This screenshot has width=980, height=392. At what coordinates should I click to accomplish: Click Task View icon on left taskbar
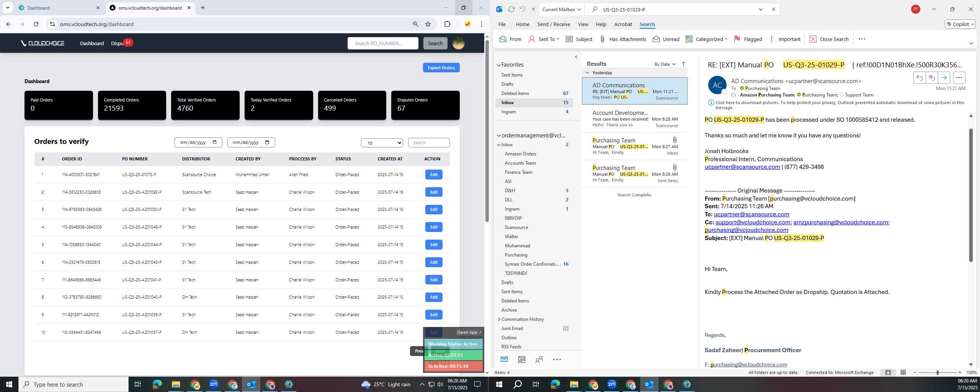[138, 384]
